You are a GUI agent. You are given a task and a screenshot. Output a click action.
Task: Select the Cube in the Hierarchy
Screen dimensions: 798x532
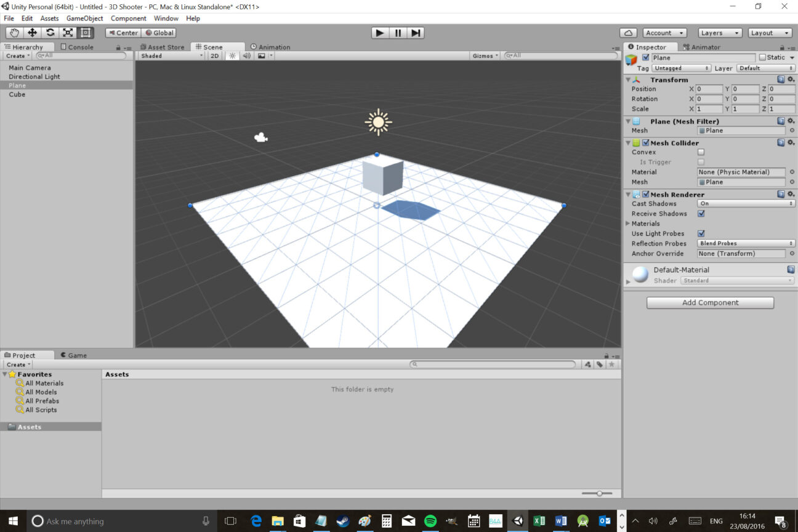pyautogui.click(x=17, y=94)
